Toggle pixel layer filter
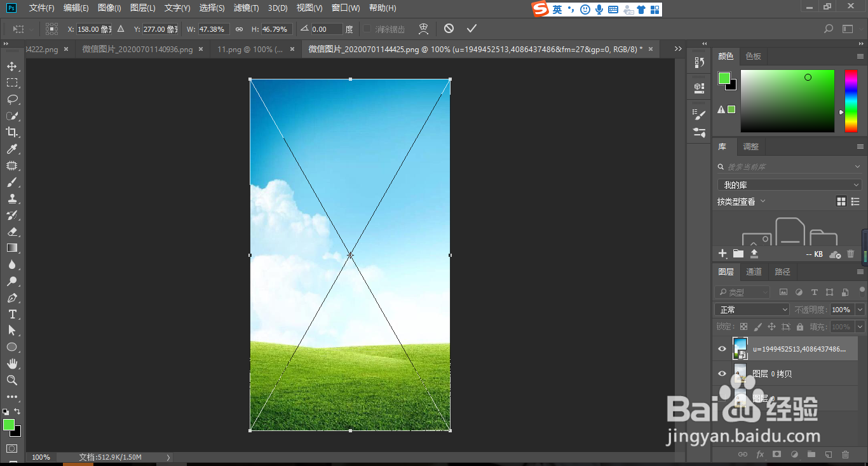868x466 pixels. 783,292
